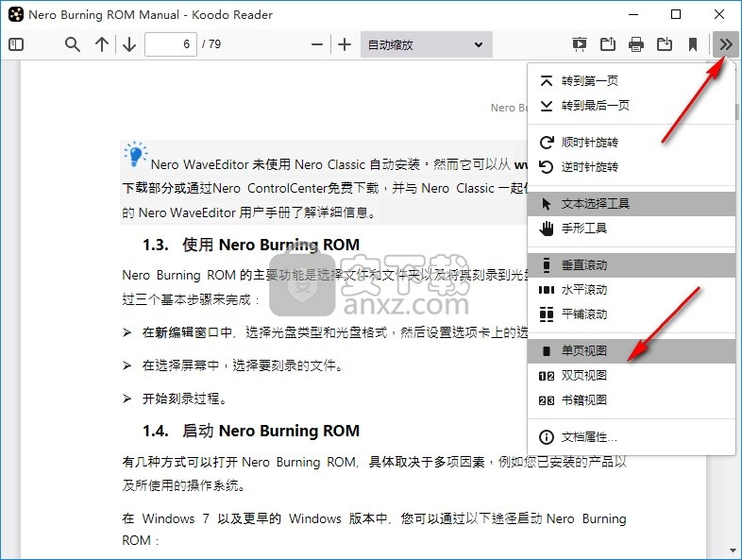Click the line 在选择屏幕中，选择要刻录的文件。
Screen dimensions: 742x560
244,365
